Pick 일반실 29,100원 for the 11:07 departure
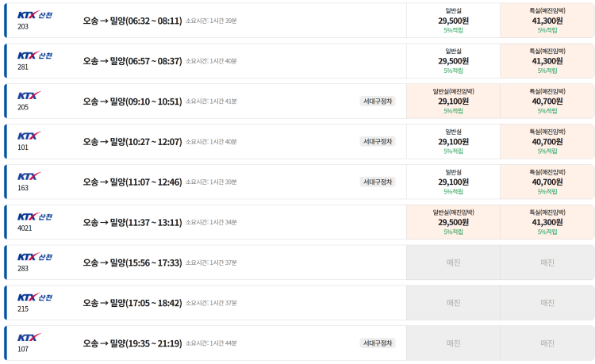This screenshot has height=364, width=595. [453, 182]
